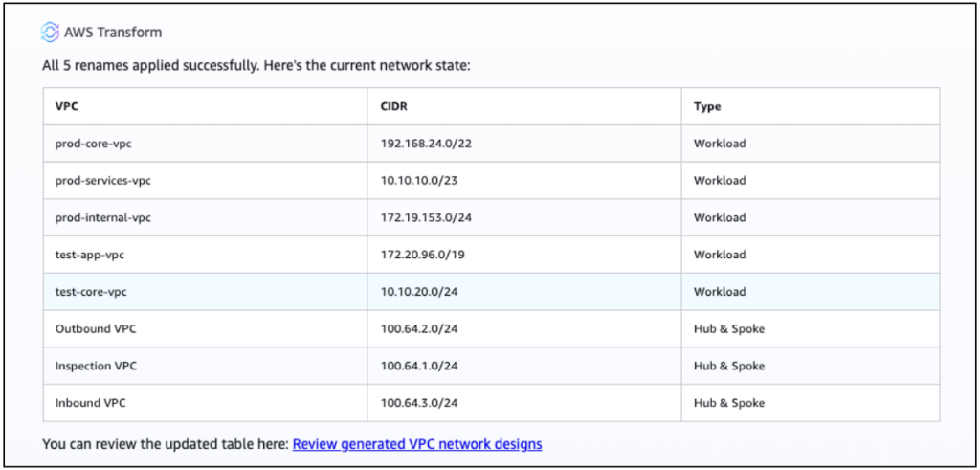This screenshot has width=980, height=470.
Task: Open the Review generated VPC network designs link
Action: click(417, 444)
